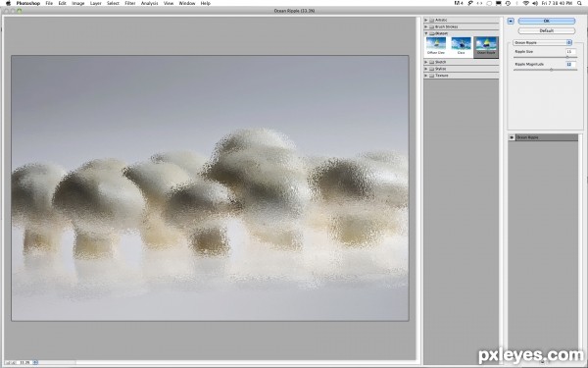Click the Ripple Size value field

570,51
